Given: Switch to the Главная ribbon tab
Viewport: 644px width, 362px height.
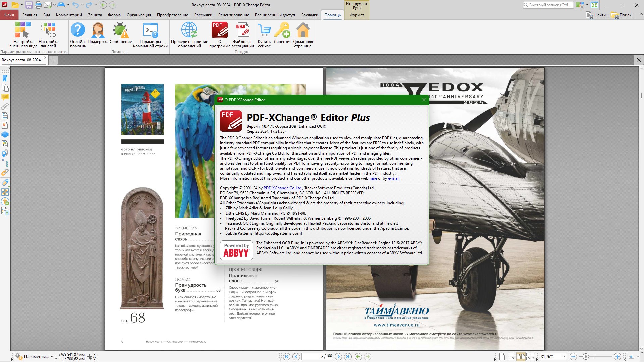Looking at the screenshot, I should pos(30,15).
